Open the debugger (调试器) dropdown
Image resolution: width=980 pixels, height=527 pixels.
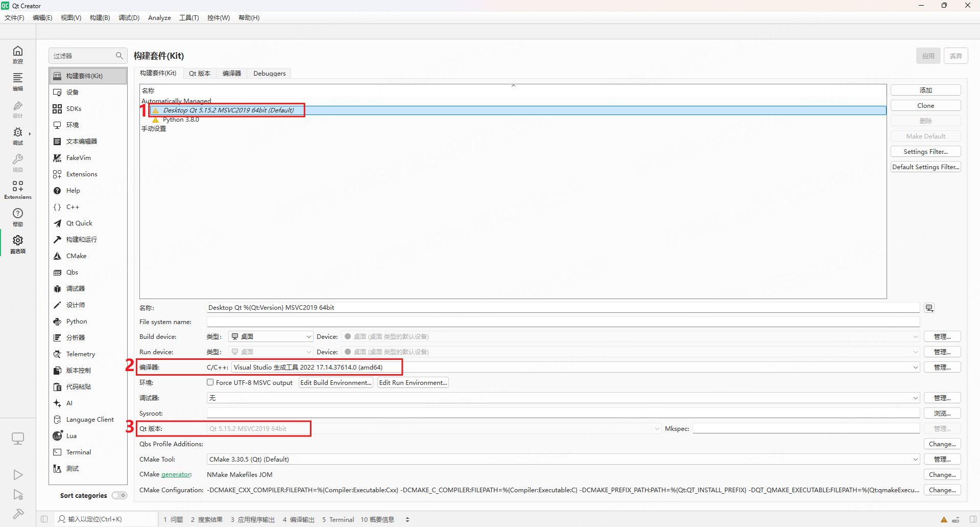pyautogui.click(x=563, y=398)
